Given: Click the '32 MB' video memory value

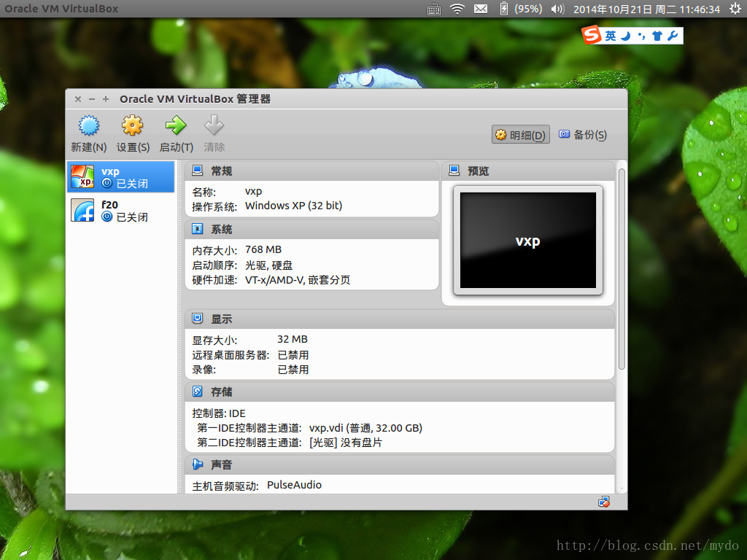Looking at the screenshot, I should pyautogui.click(x=293, y=339).
